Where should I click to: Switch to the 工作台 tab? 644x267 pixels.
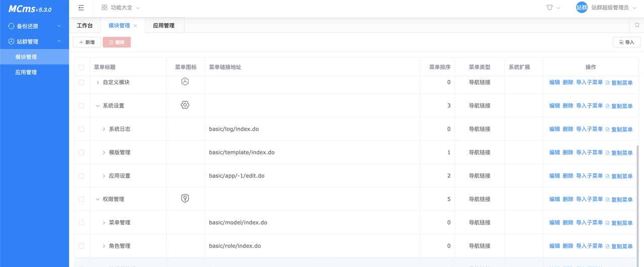(x=85, y=26)
